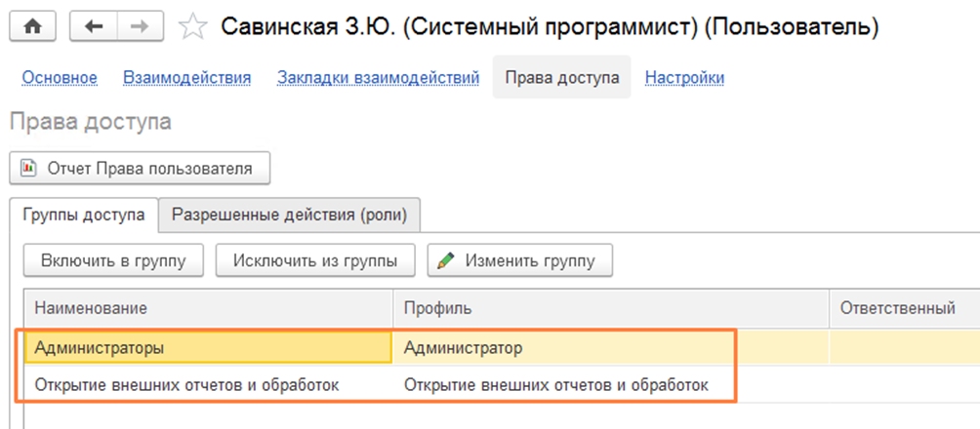Switch to the Группы доступа tab

tap(84, 215)
